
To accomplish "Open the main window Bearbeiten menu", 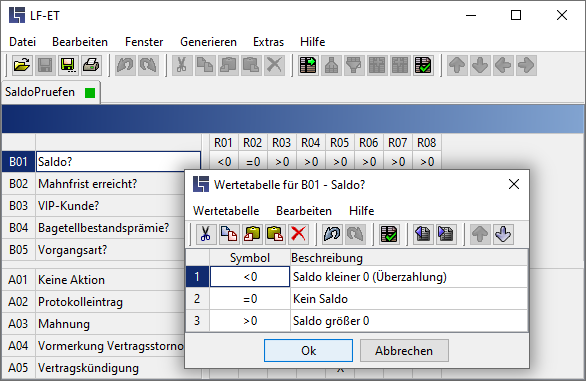I will point(80,42).
